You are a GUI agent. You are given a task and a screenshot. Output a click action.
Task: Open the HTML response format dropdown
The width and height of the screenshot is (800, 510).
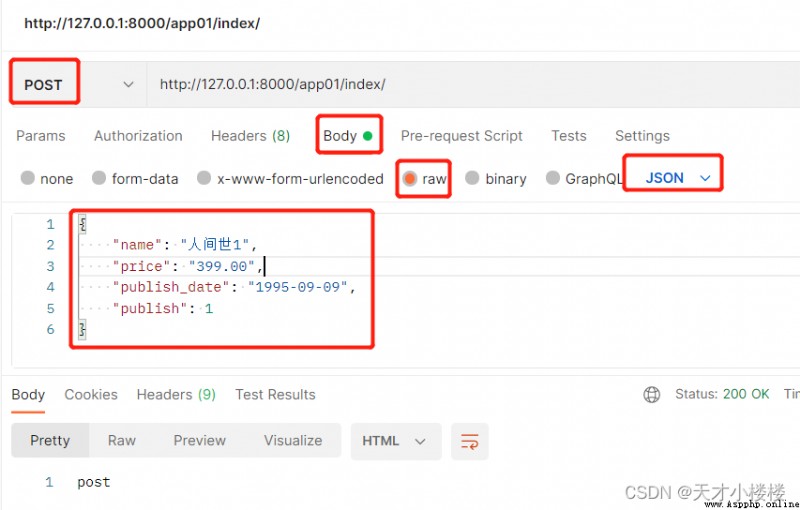[x=395, y=441]
